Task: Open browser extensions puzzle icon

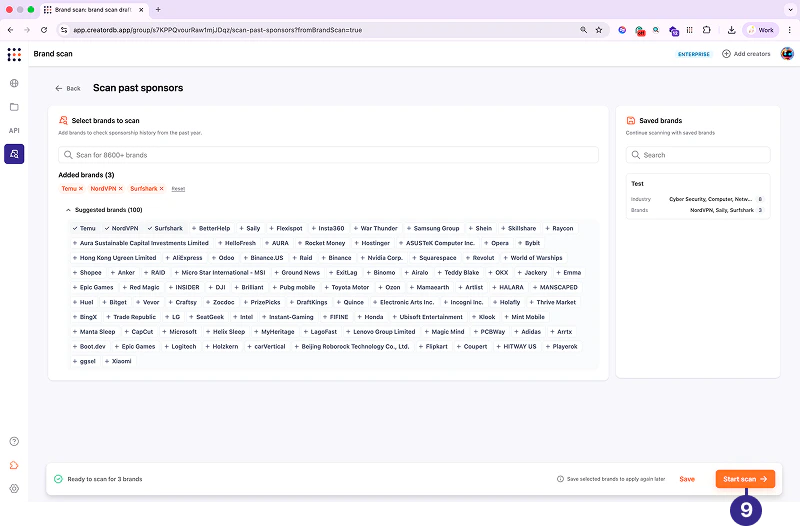Action: click(x=707, y=30)
